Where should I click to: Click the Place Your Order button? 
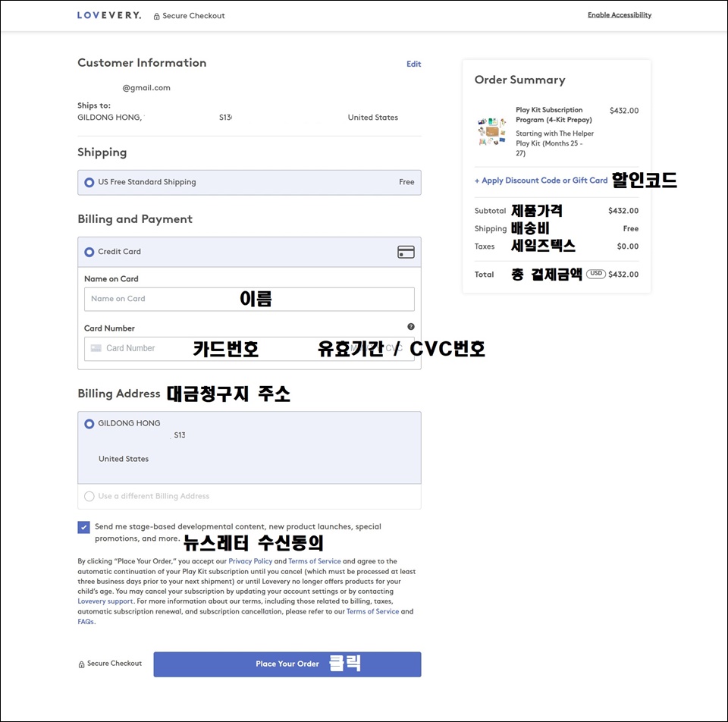pyautogui.click(x=287, y=664)
